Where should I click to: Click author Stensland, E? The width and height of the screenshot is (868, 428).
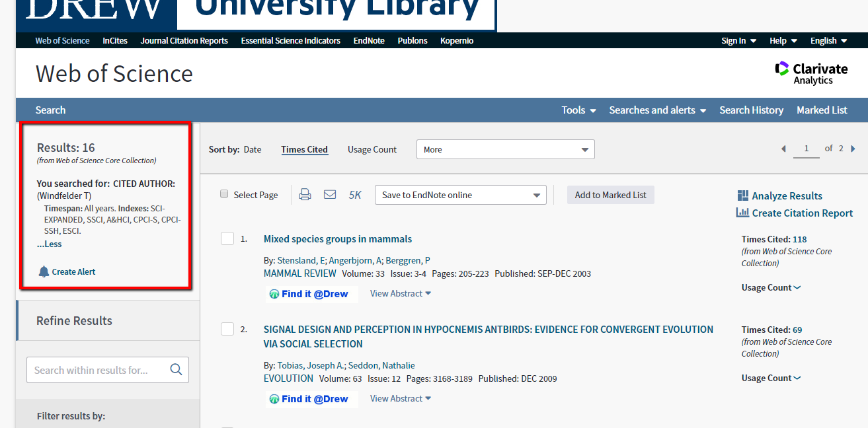pyautogui.click(x=301, y=260)
